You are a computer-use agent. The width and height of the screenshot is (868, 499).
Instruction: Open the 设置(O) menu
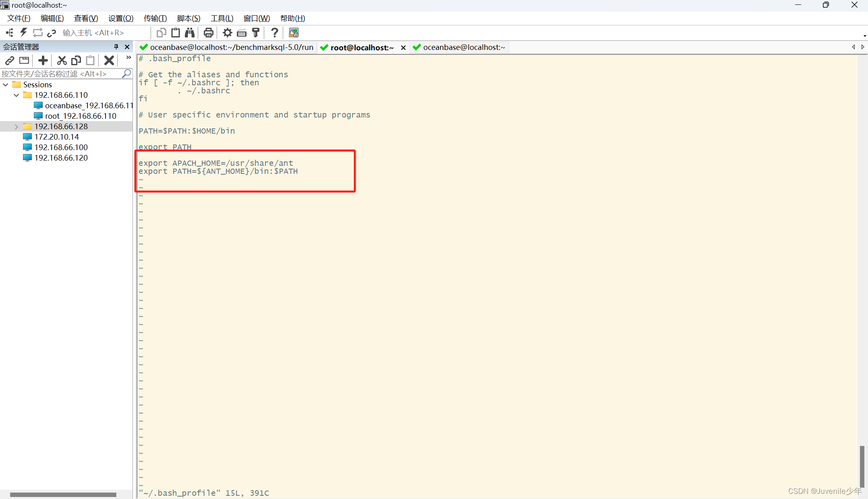[121, 18]
